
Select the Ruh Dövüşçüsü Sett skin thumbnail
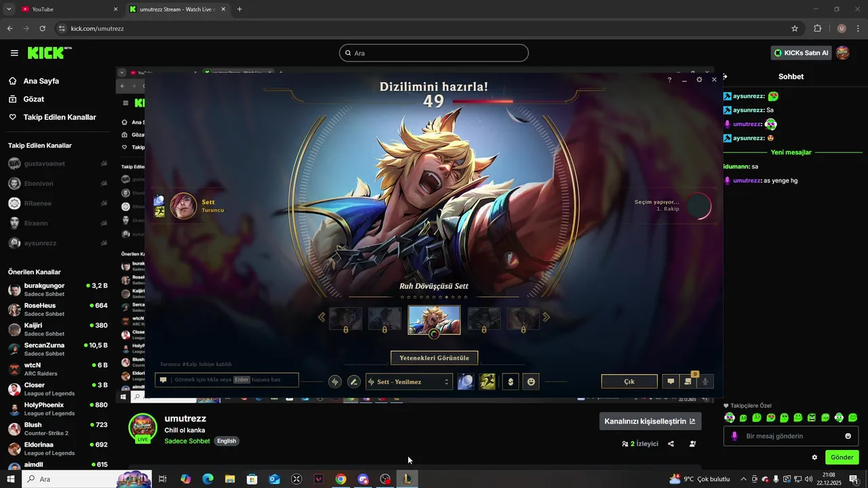pos(434,319)
